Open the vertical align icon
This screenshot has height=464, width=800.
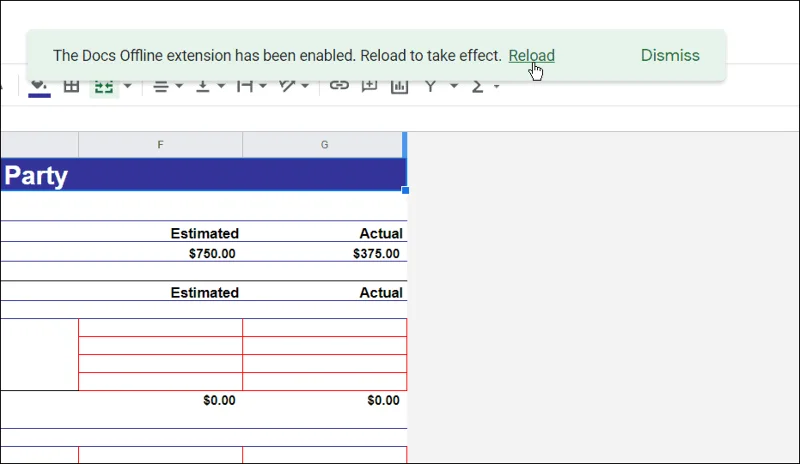point(203,86)
